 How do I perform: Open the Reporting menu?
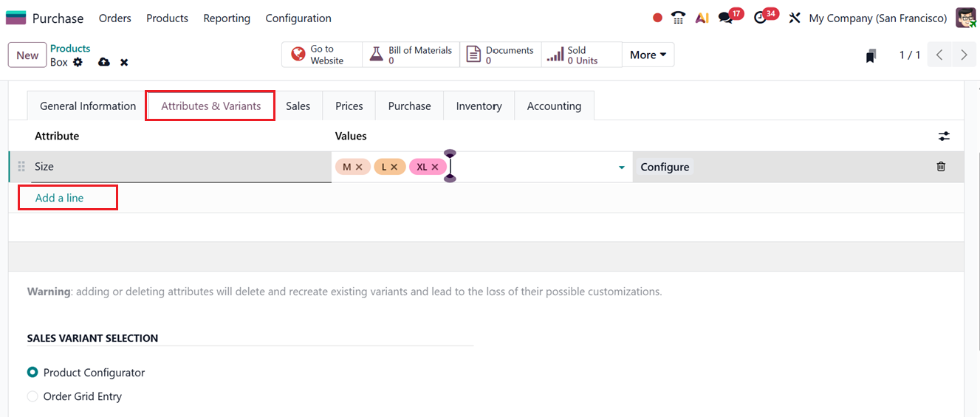227,18
